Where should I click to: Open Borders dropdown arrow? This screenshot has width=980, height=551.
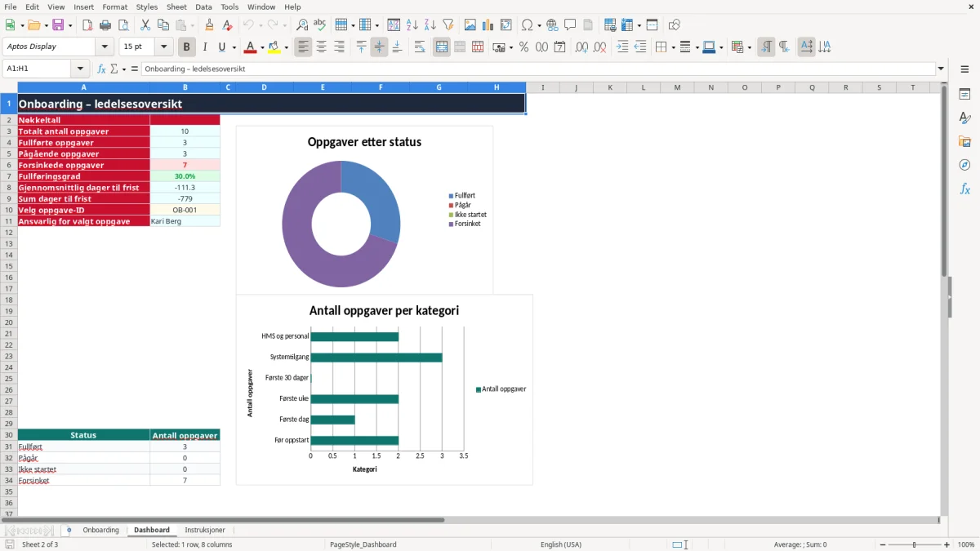(x=672, y=47)
